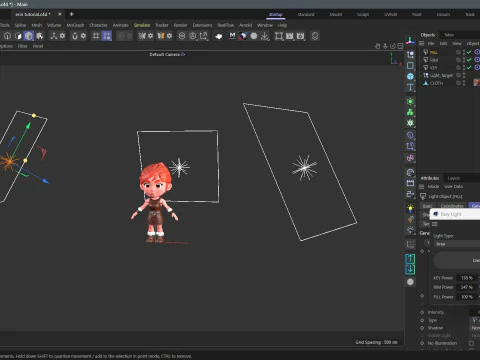
Task: Click the clapperboard render to picture viewer icon
Action: [x=289, y=36]
